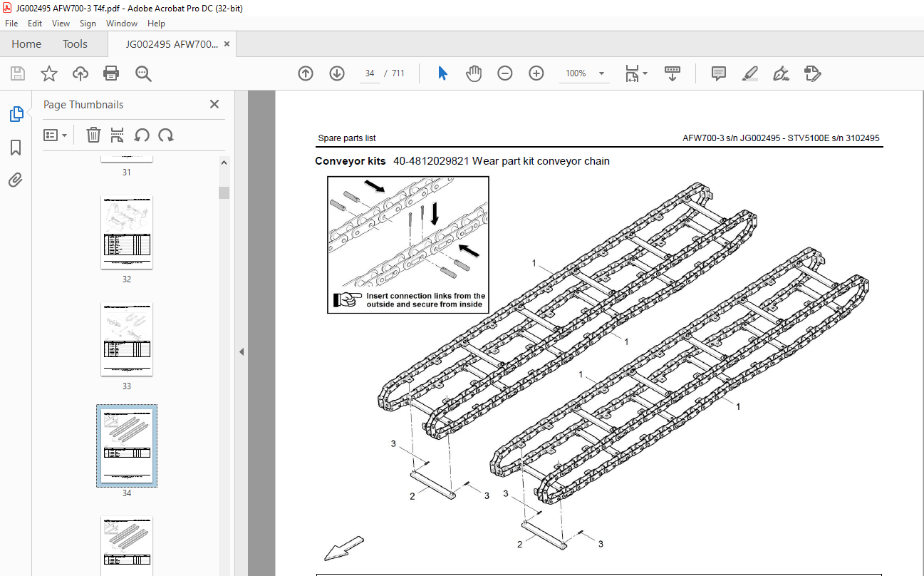Viewport: 924px width, 576px height.
Task: Add a comment with the sticky note icon
Action: click(x=719, y=73)
